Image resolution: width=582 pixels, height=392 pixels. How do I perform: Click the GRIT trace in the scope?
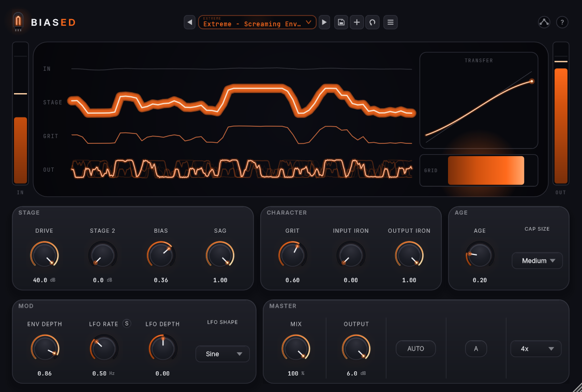[x=242, y=135]
